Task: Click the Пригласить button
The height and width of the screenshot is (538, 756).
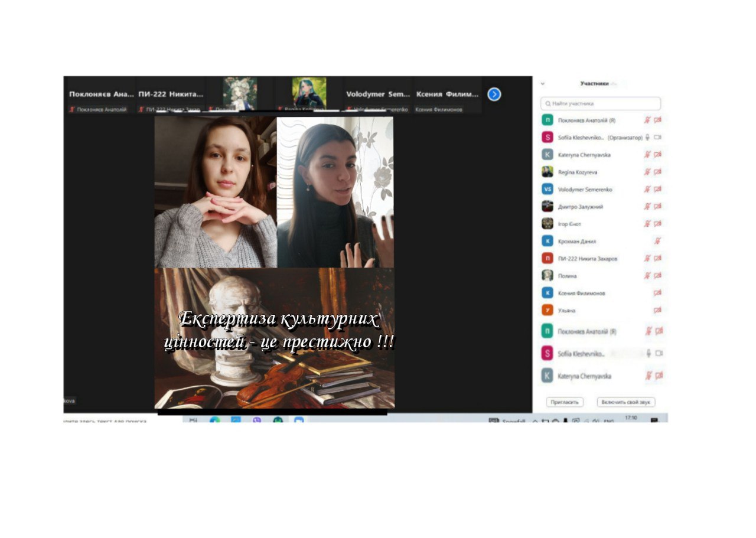Action: [565, 402]
